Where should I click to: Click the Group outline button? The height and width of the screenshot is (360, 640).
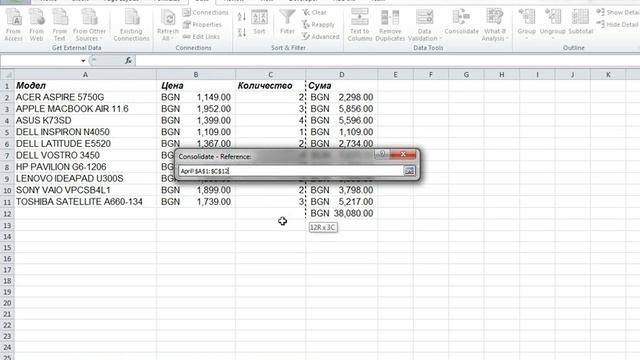click(527, 24)
